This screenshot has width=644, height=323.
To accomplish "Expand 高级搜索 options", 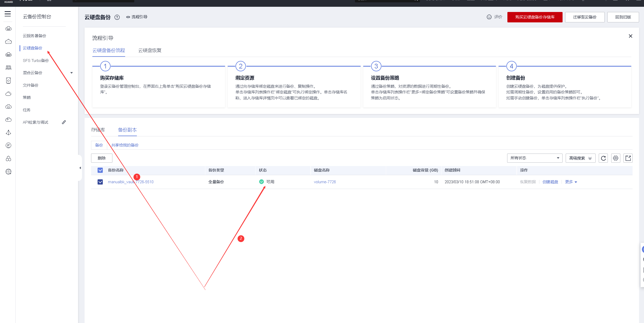I will [x=580, y=158].
